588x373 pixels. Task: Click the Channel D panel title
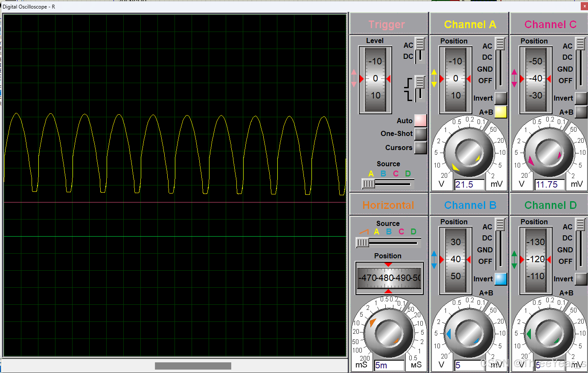coord(550,205)
